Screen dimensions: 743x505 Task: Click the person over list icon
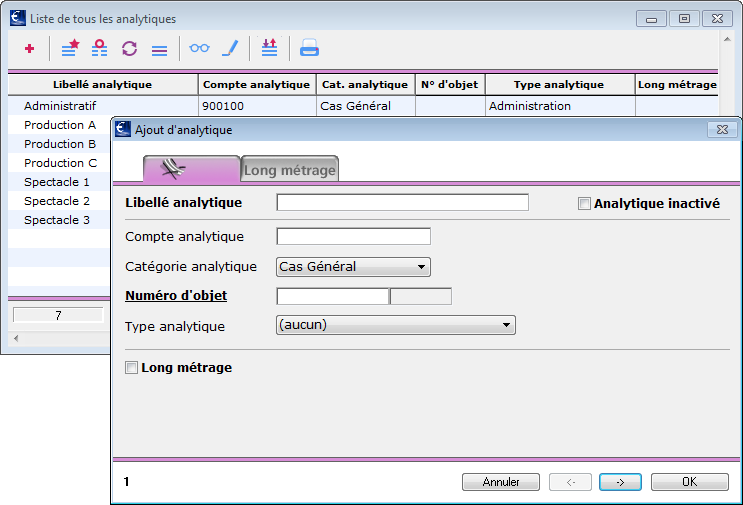[100, 48]
